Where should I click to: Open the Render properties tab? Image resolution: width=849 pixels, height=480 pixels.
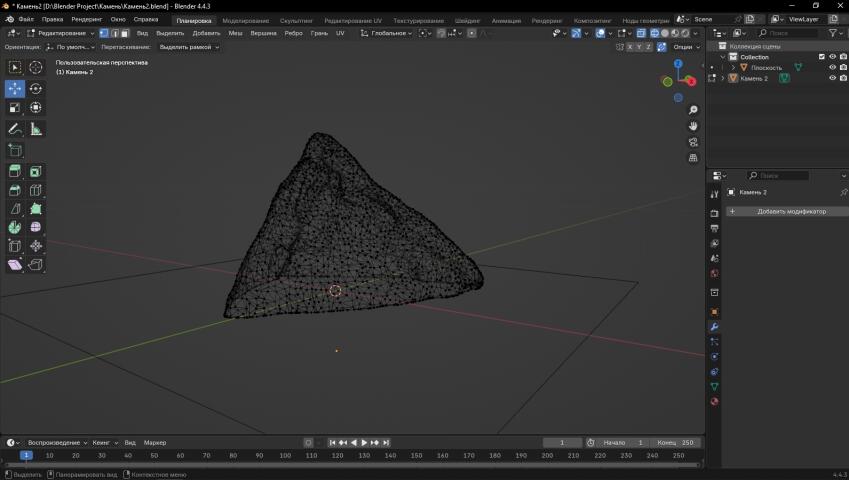714,213
